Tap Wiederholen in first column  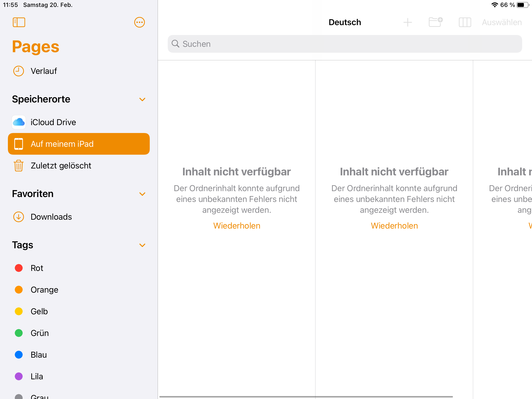pos(237,226)
